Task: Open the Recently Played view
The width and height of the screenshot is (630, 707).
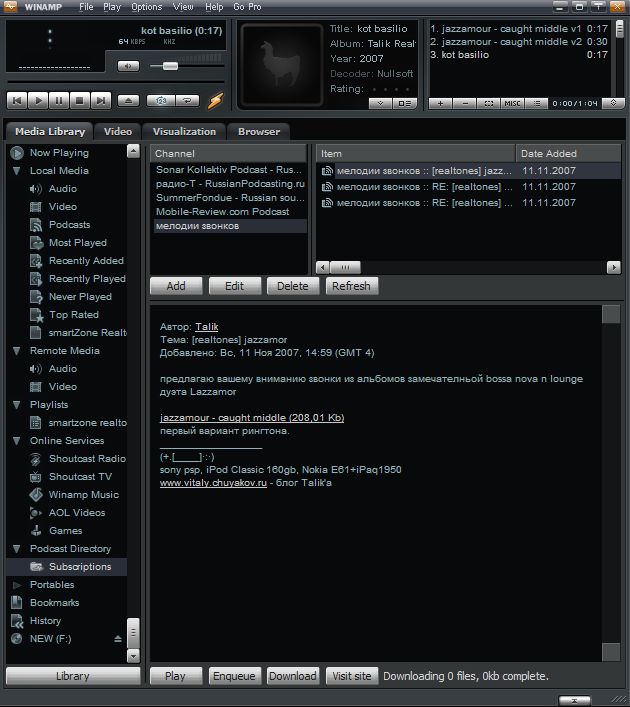Action: (87, 279)
